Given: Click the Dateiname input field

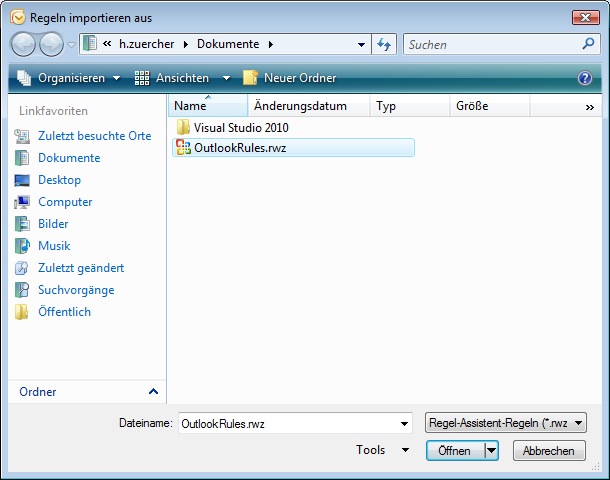Looking at the screenshot, I should 288,423.
